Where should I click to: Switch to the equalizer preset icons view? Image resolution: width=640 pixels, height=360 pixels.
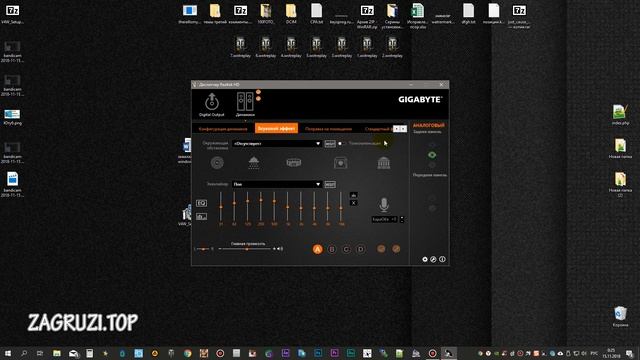click(x=201, y=216)
